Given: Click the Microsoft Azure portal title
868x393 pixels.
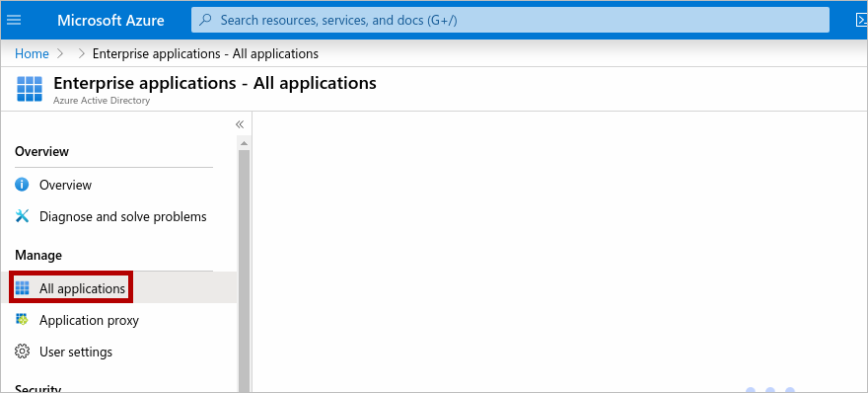Looking at the screenshot, I should tap(110, 20).
